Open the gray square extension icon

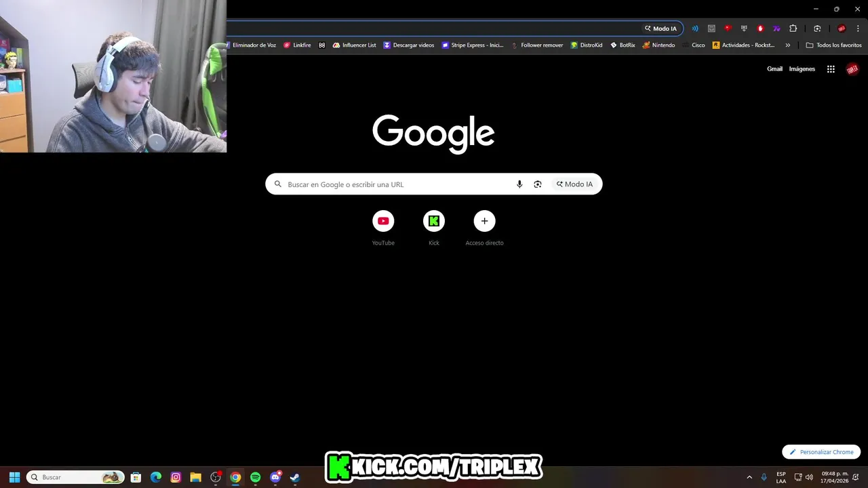[x=711, y=28]
